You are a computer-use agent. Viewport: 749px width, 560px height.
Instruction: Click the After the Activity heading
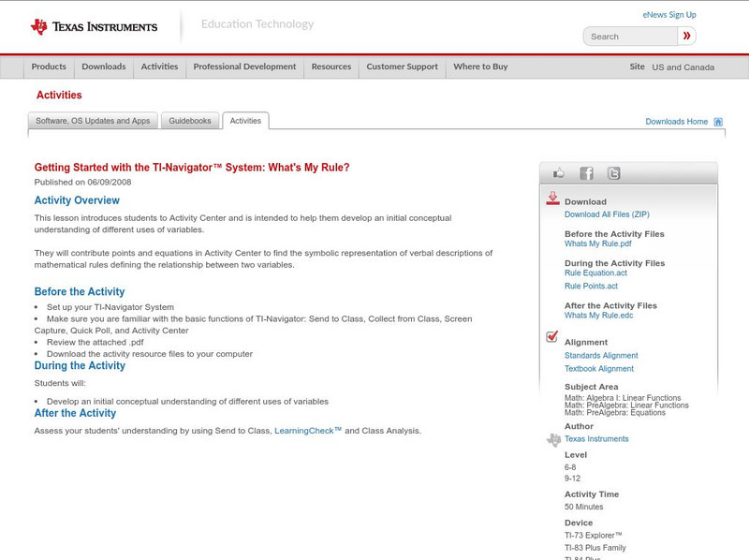pyautogui.click(x=75, y=413)
